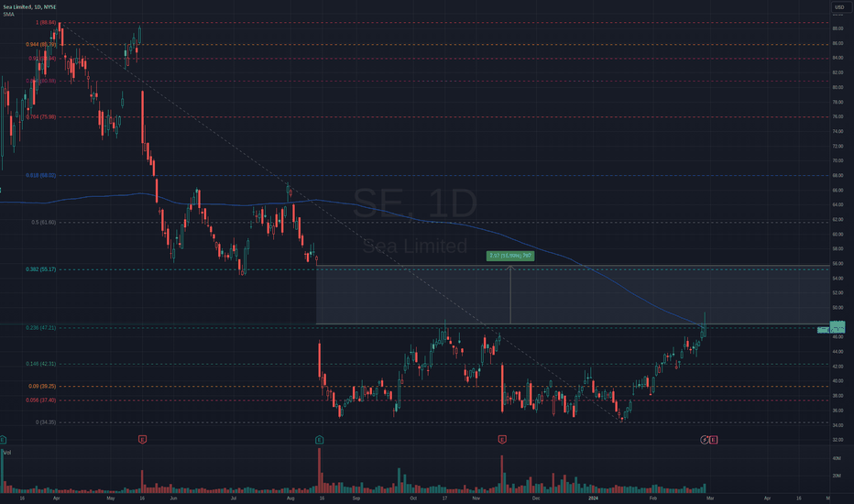This screenshot has height=504, width=854.
Task: Select the SMA indicator legend
Action: [8, 14]
